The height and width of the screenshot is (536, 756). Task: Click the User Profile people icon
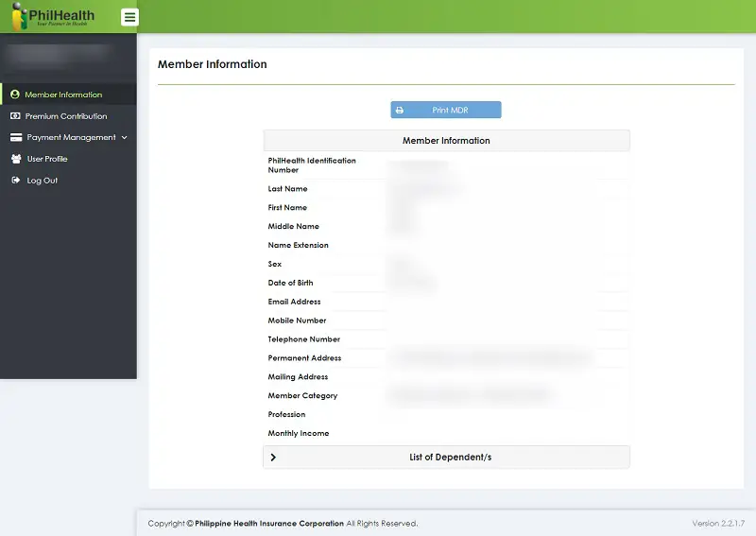(x=16, y=159)
